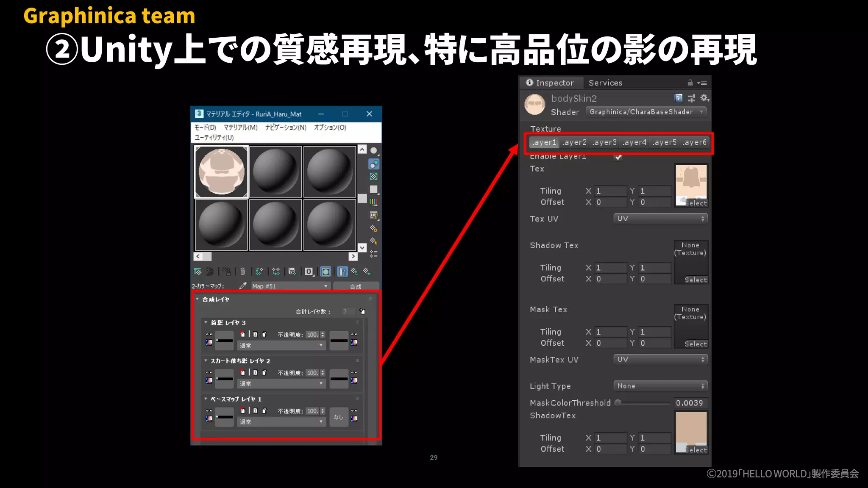
Task: Click the なし mask button on ベースマップ レイヤ 1
Action: pos(339,417)
